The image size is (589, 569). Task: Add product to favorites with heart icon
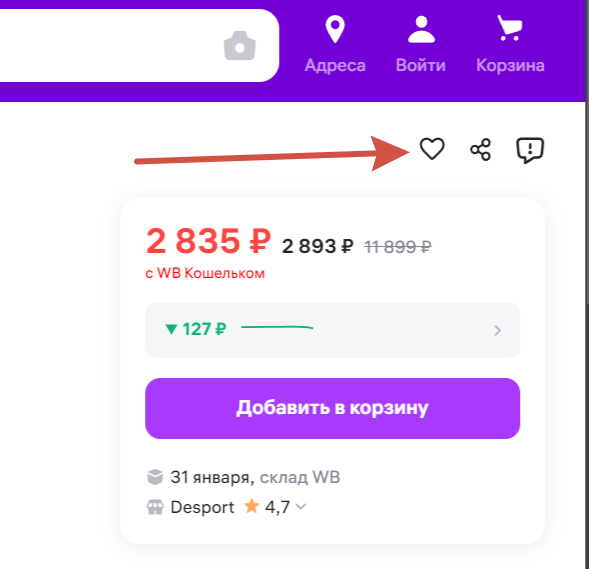coord(432,149)
